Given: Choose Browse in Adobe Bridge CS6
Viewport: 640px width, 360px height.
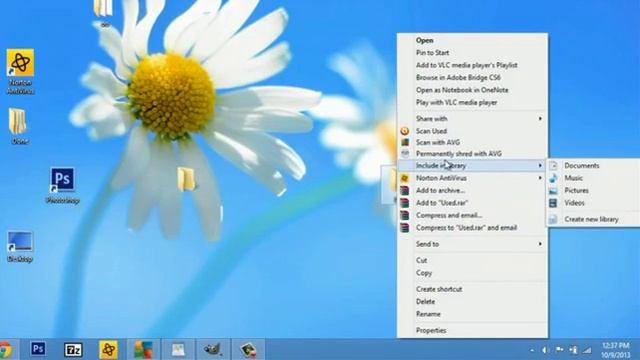Looking at the screenshot, I should 472,78.
